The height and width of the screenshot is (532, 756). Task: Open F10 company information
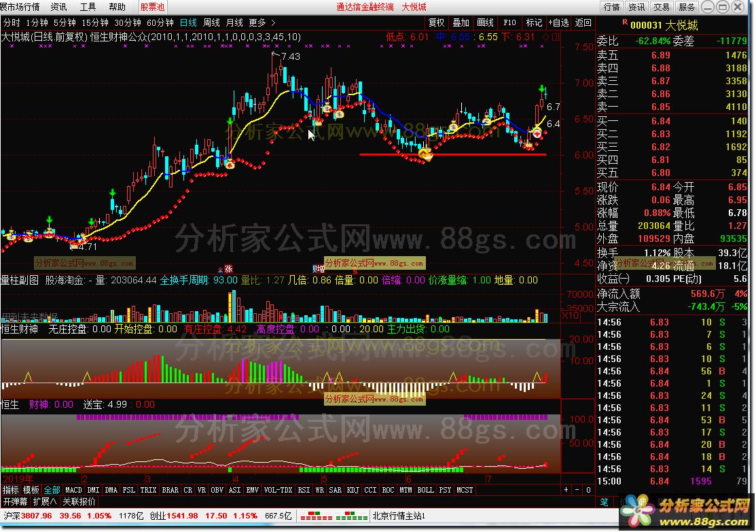click(509, 22)
